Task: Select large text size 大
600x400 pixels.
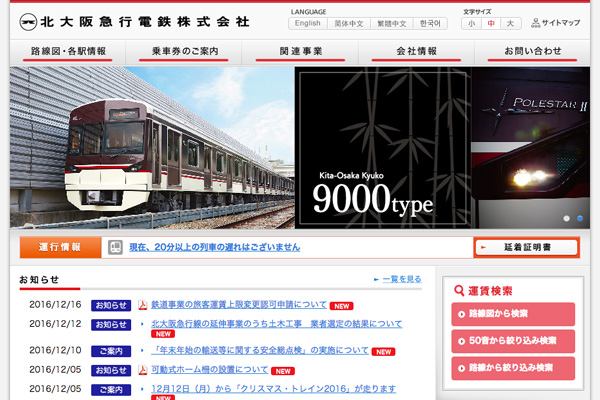Action: pos(510,23)
